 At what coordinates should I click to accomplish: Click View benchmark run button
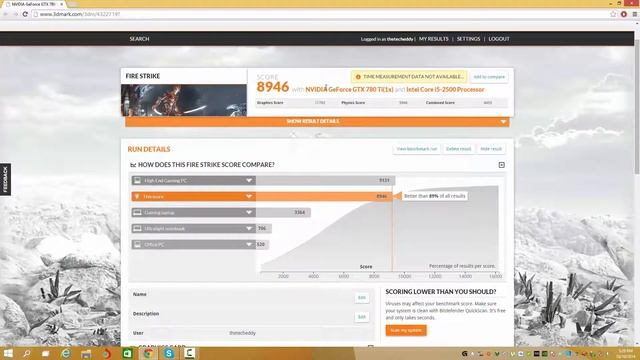click(417, 149)
